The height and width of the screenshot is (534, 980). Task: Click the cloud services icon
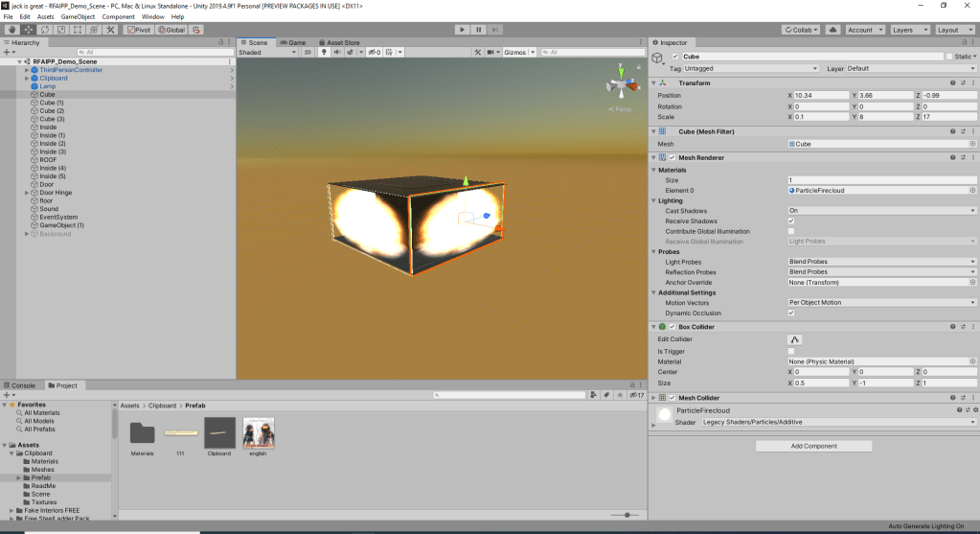pyautogui.click(x=832, y=30)
